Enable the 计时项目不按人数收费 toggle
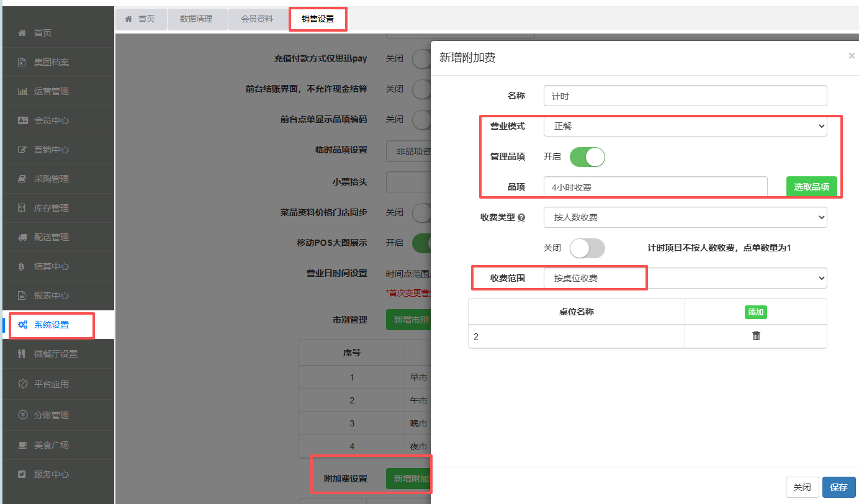Image resolution: width=859 pixels, height=504 pixels. click(x=587, y=248)
